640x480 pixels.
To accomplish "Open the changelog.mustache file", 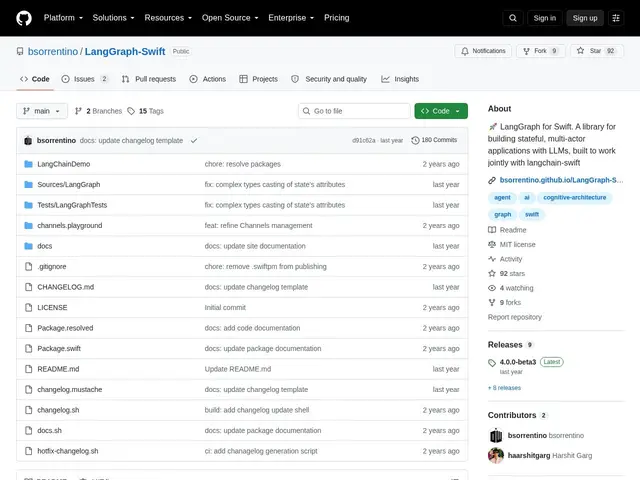I will tap(70, 389).
